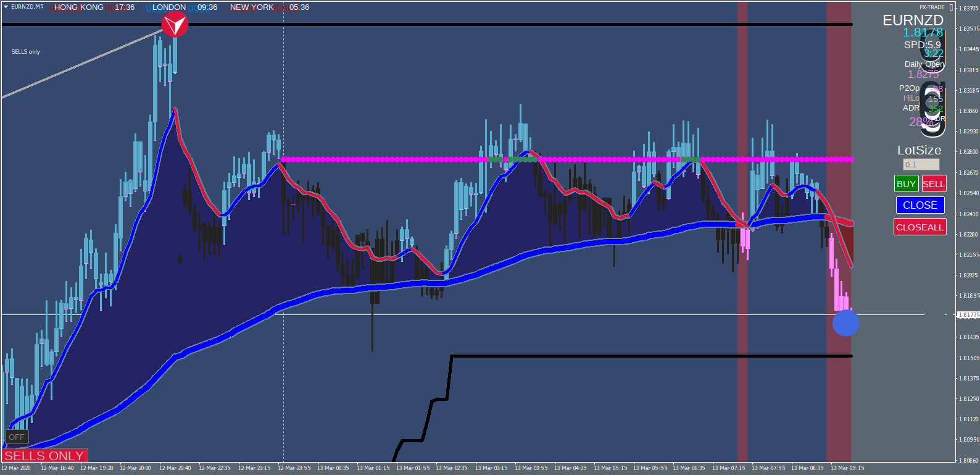Click the 1.81505 price on the scale

(968, 358)
